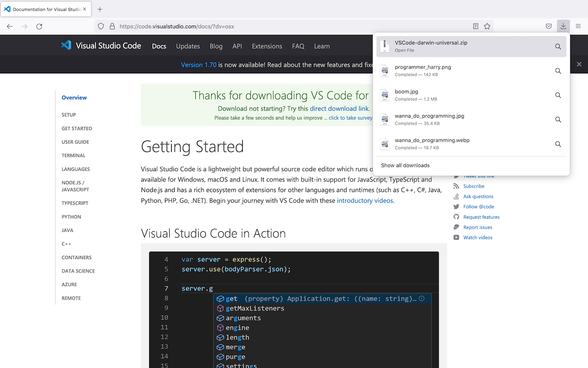Click the Twitter Follow @code icon

coord(456,207)
